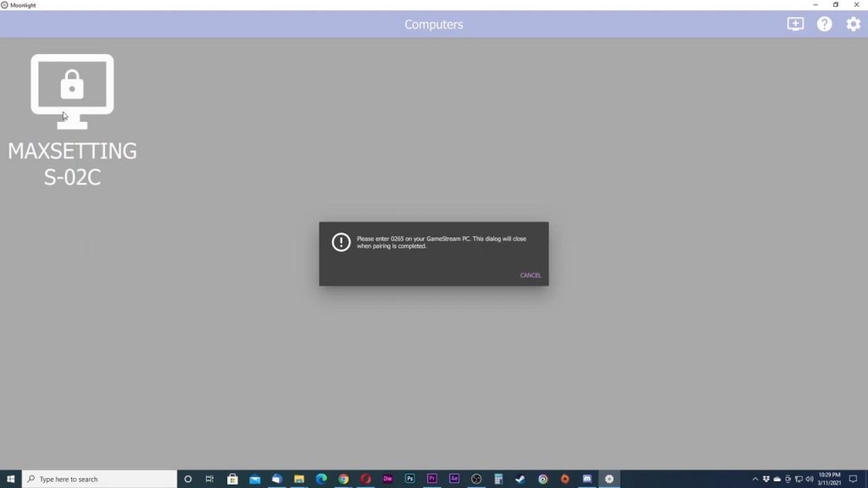Click the network tray icon
The image size is (868, 488).
[x=798, y=479]
